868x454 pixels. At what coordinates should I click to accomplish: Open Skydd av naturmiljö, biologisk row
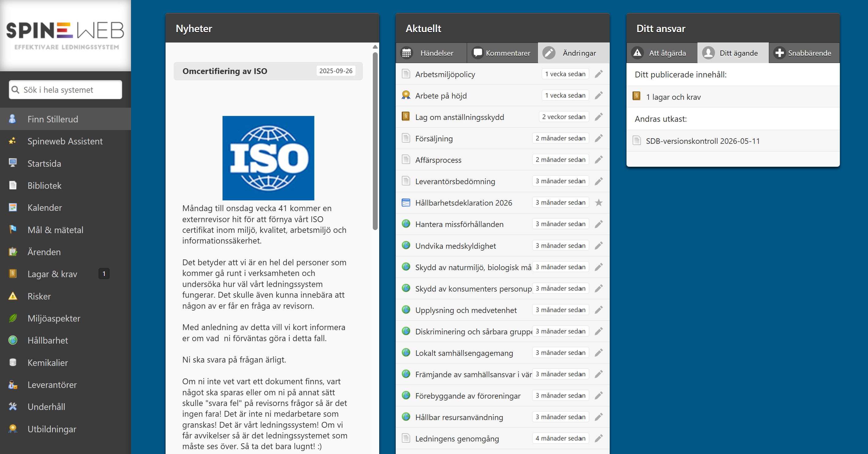coord(502,267)
